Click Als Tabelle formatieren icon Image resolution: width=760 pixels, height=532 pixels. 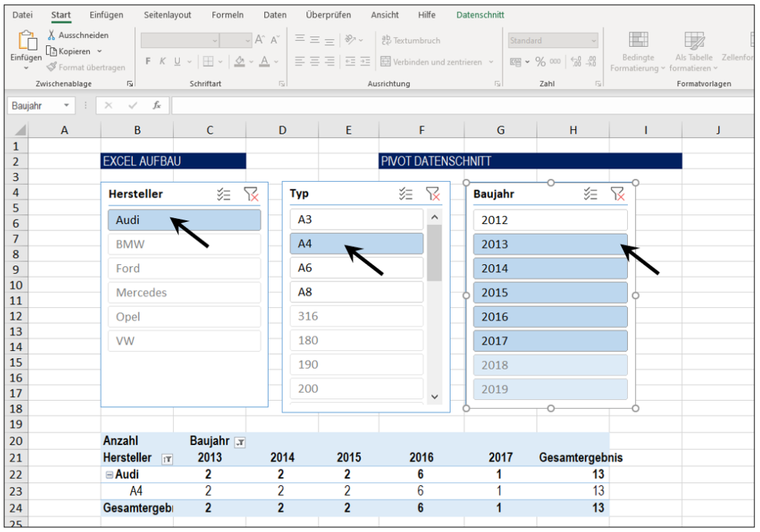pos(694,40)
